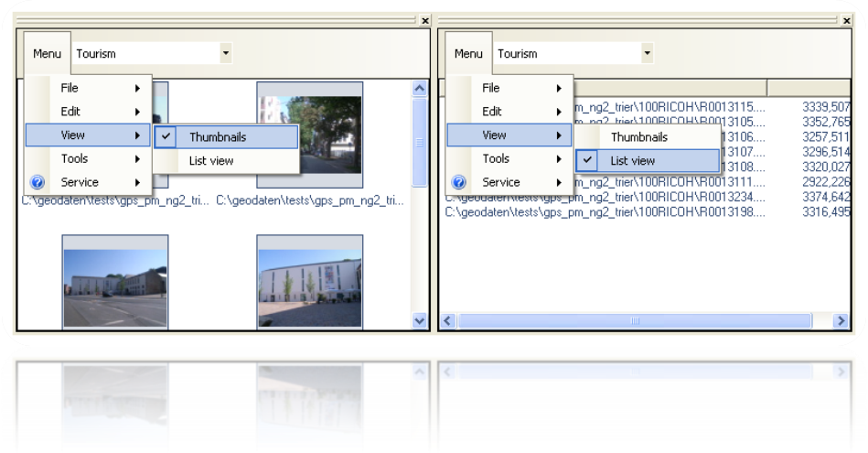Screen dimensions: 868x453
Task: Click the scroll left arrow in right list panel
Action: click(448, 321)
